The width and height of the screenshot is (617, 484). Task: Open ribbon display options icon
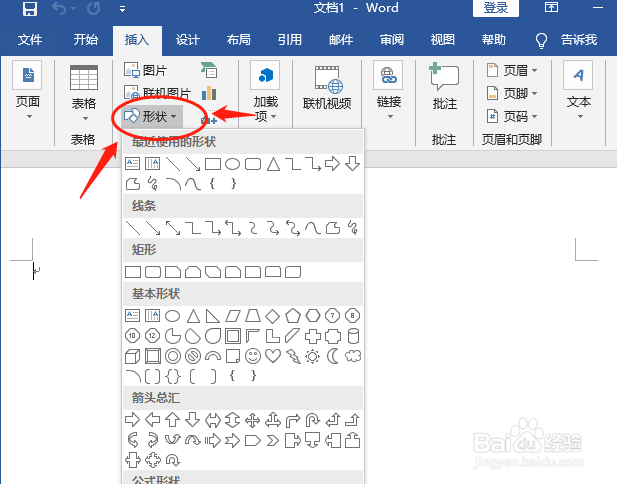click(x=551, y=7)
